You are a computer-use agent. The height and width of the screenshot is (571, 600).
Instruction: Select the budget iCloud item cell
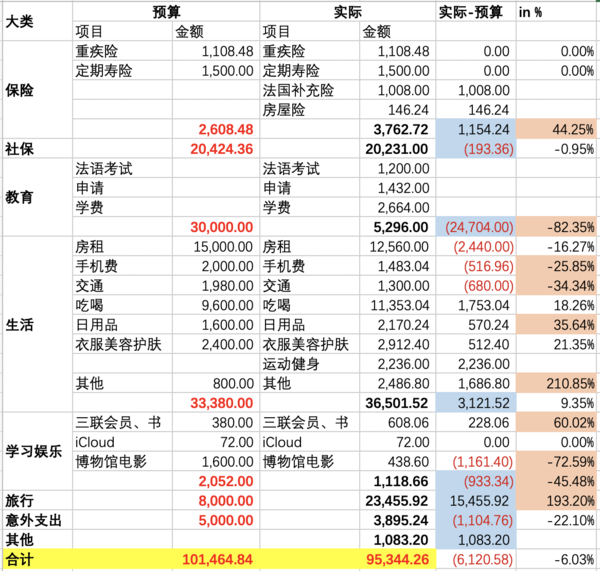tap(122, 442)
